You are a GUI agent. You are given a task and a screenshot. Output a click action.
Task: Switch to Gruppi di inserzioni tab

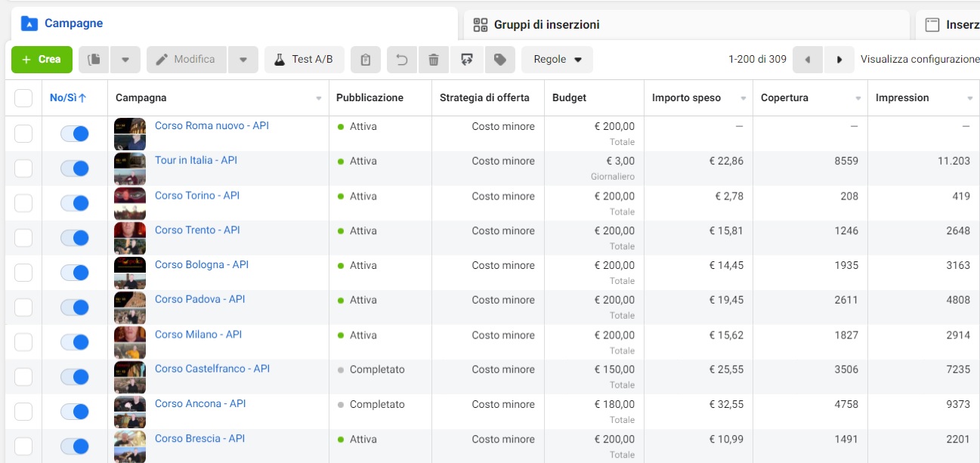[536, 25]
